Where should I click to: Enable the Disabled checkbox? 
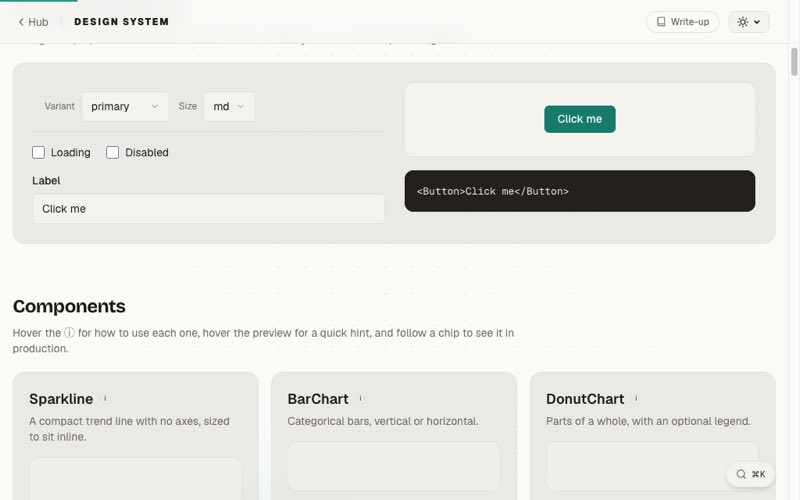pyautogui.click(x=112, y=153)
